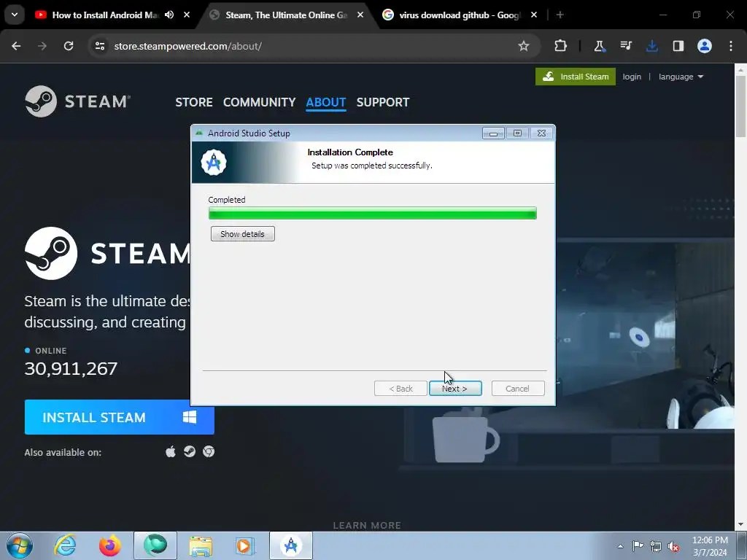Reload the Steam page
Viewport: 747px width, 560px height.
point(69,46)
